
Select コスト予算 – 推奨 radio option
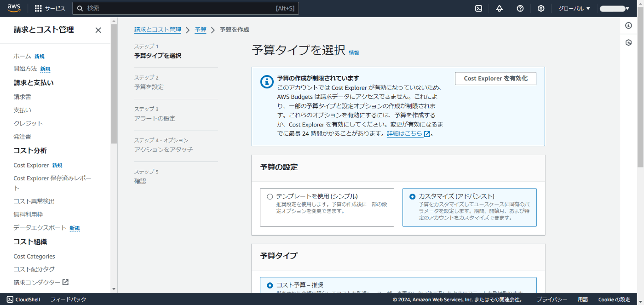coord(270,285)
